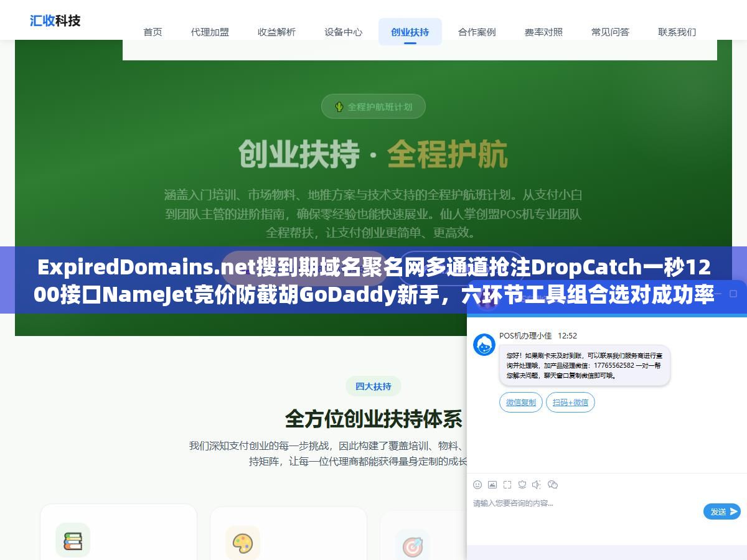This screenshot has height=560, width=747.
Task: Open the 费率对照 nav item
Action: (543, 32)
